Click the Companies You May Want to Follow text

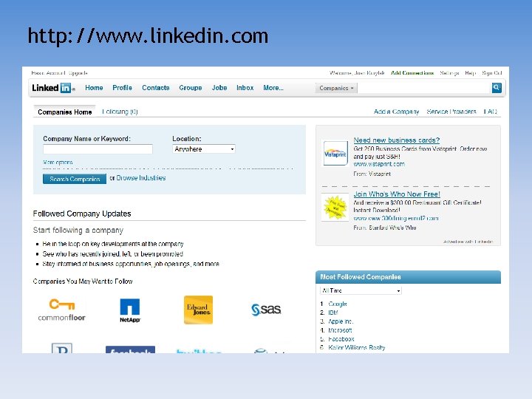click(x=83, y=282)
